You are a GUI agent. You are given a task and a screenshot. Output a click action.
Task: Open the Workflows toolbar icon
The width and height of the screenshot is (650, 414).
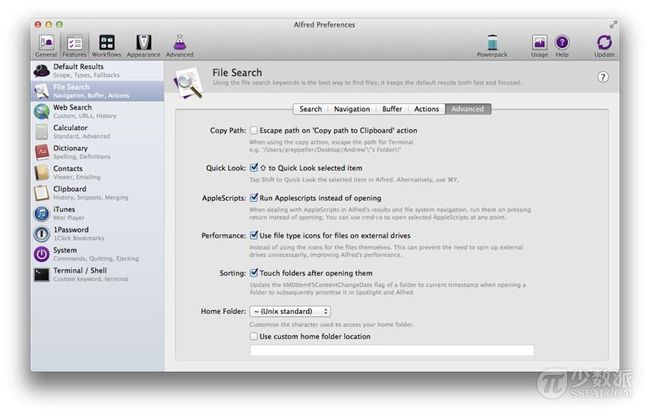[107, 42]
